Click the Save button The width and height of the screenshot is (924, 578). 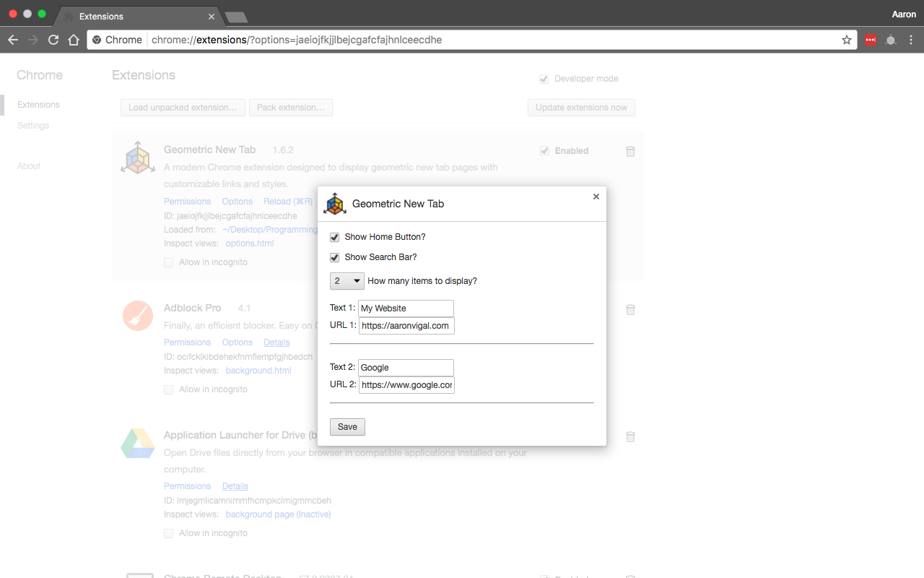click(x=347, y=427)
